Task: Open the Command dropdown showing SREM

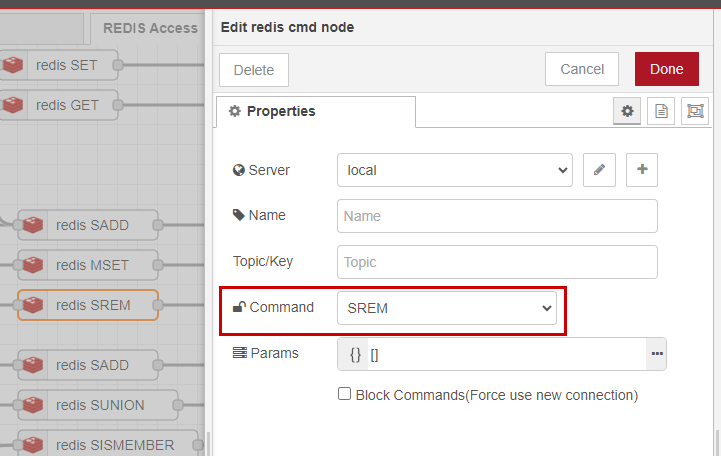Action: (x=447, y=308)
